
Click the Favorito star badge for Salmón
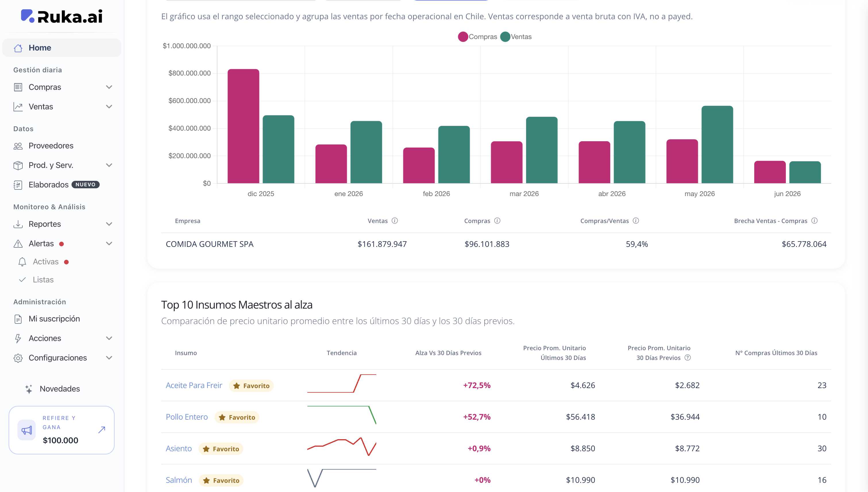pos(221,480)
